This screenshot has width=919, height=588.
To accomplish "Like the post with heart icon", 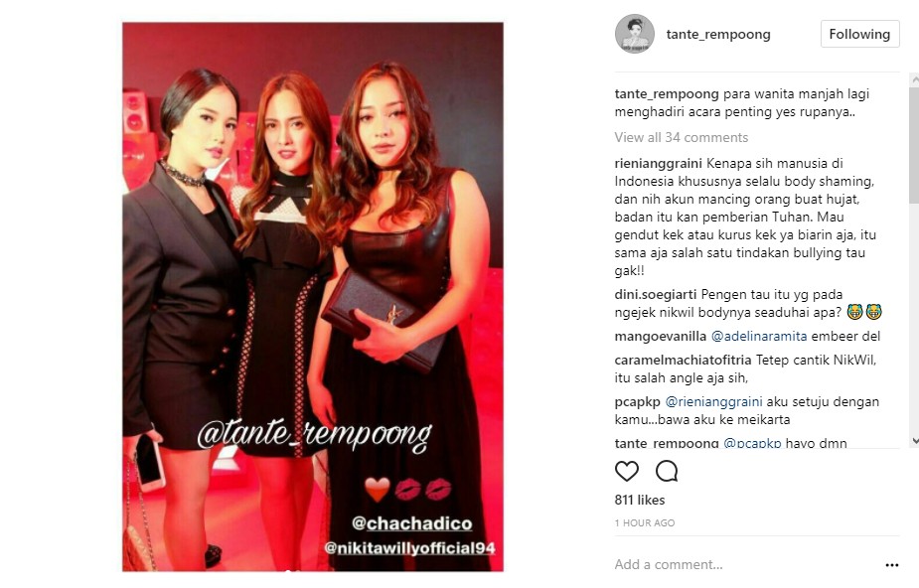I will 627,471.
